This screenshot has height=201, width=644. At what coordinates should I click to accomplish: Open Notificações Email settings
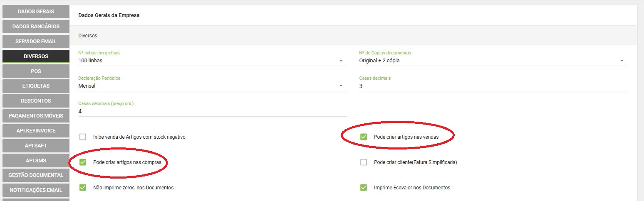coord(36,190)
